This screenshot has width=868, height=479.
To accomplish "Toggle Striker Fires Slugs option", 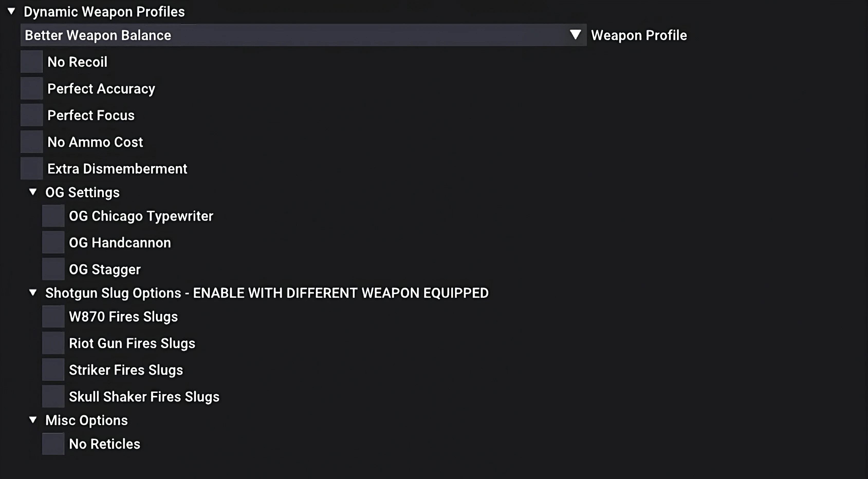I will pyautogui.click(x=53, y=370).
